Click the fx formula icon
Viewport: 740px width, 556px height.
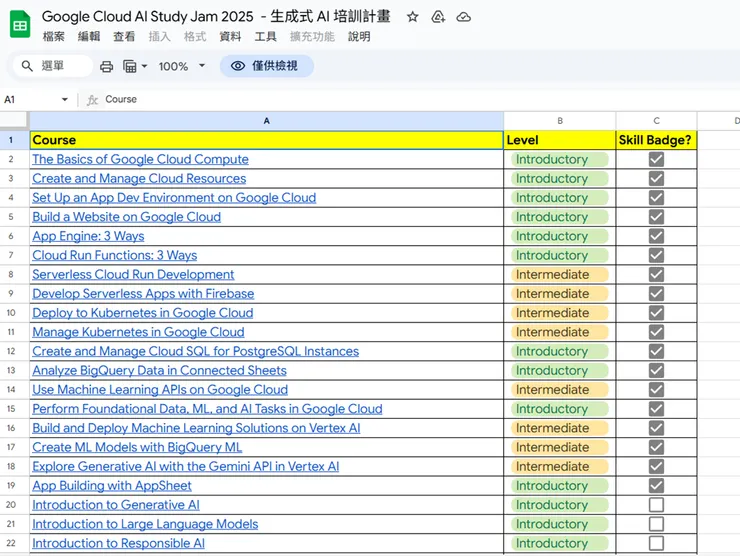point(92,100)
